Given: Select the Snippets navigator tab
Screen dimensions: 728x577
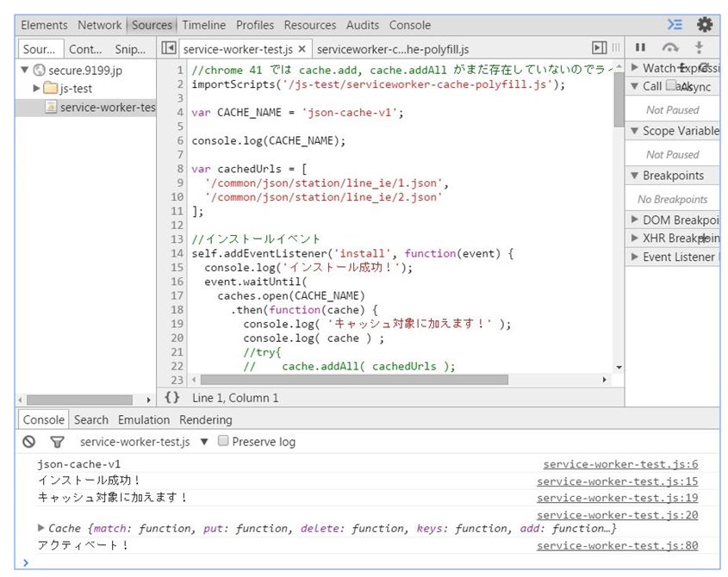Looking at the screenshot, I should tap(130, 49).
